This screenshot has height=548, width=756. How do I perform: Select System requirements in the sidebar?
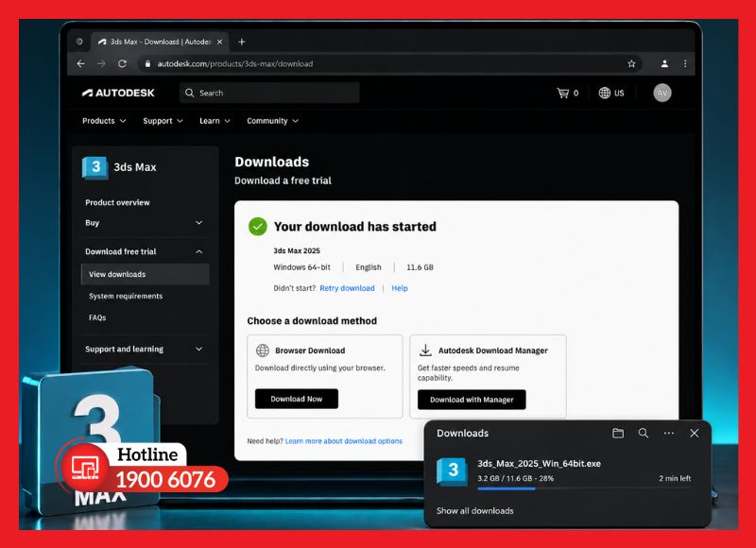pyautogui.click(x=126, y=296)
